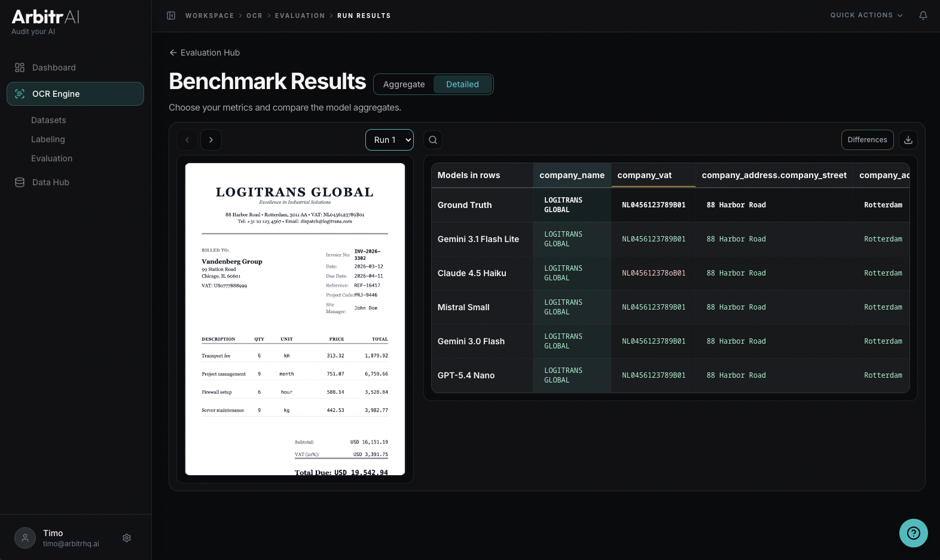This screenshot has height=560, width=940.
Task: Click the search magnifier icon
Action: (x=433, y=140)
